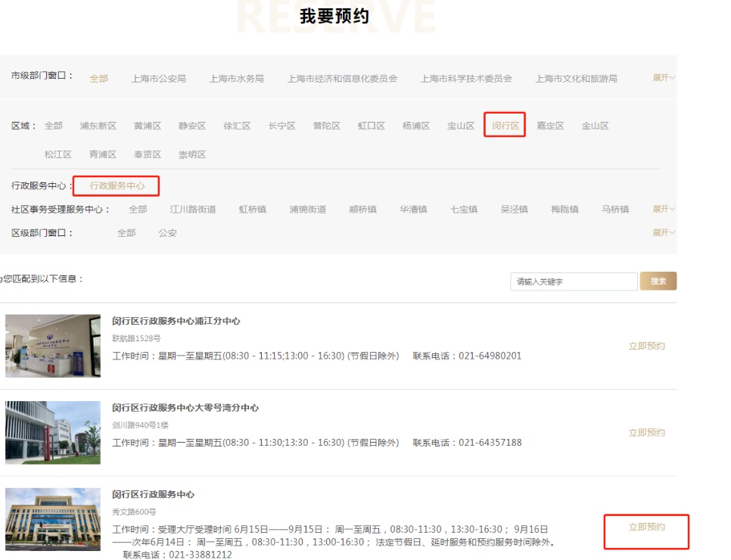Screen dimensions: 731x560
Task: Select 闵行区 in the district filter
Action: pyautogui.click(x=505, y=126)
